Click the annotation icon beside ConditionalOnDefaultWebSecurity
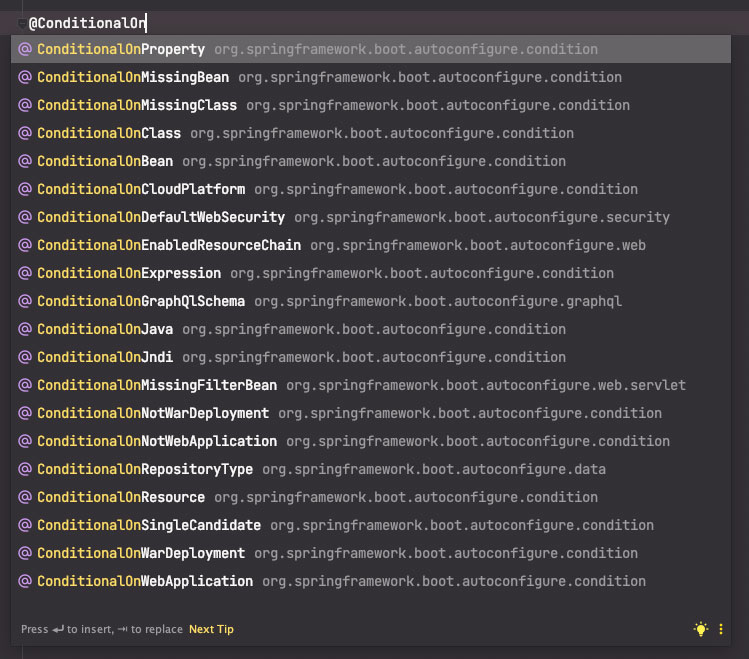 point(25,217)
